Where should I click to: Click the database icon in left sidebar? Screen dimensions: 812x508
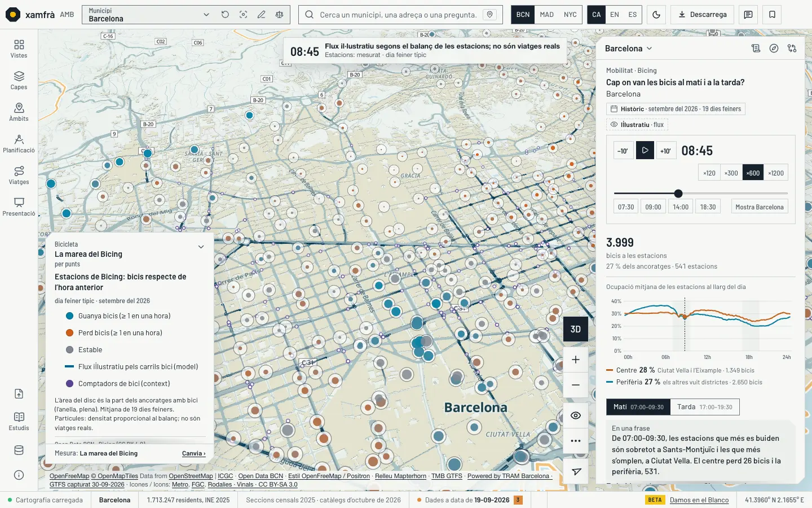click(19, 450)
